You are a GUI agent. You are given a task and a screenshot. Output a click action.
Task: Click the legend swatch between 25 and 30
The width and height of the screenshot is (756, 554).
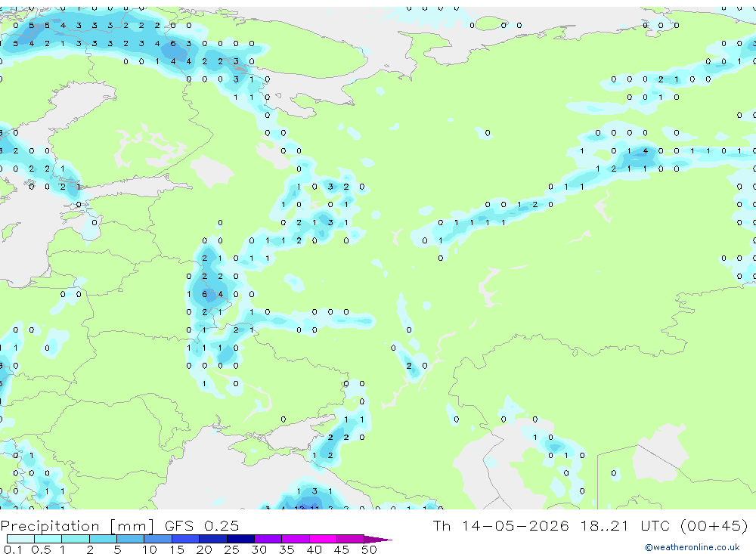pos(240,539)
